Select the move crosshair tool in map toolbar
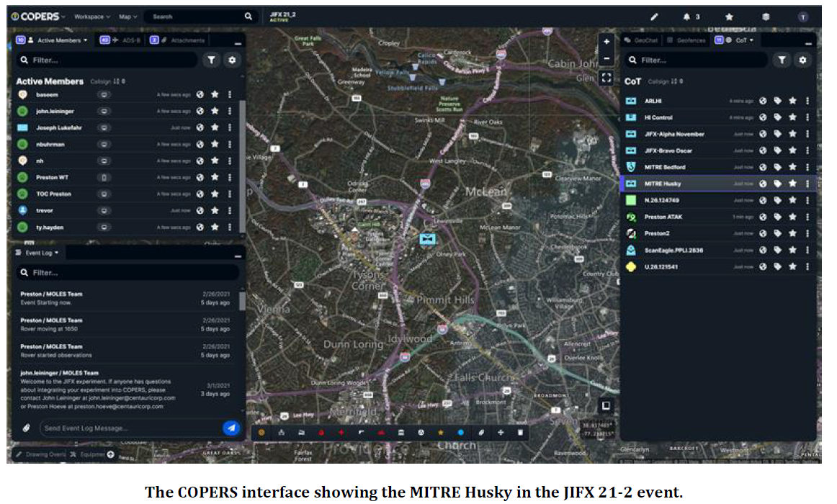This screenshot has width=837, height=504. pos(501,433)
